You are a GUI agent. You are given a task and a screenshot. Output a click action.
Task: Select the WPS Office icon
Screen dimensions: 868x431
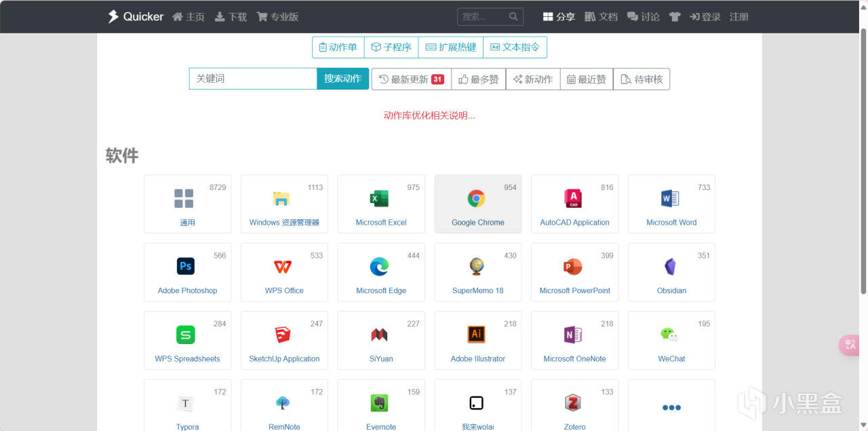click(283, 267)
